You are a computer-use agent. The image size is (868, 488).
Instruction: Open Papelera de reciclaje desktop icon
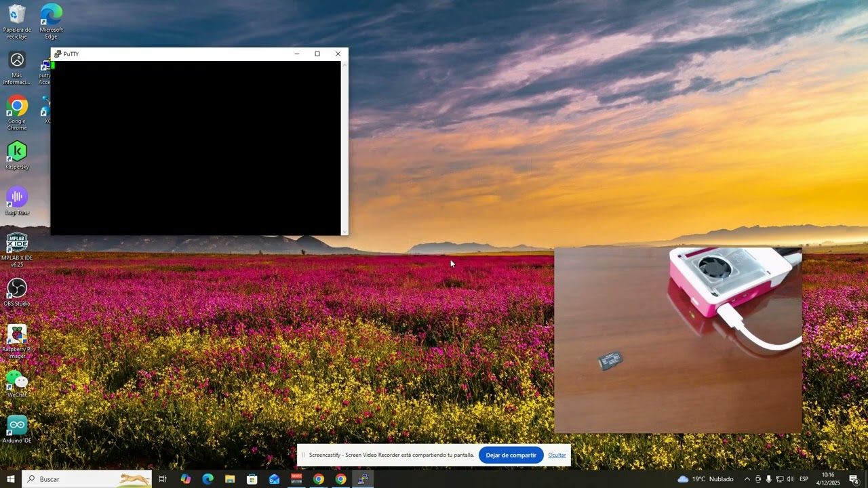(17, 22)
